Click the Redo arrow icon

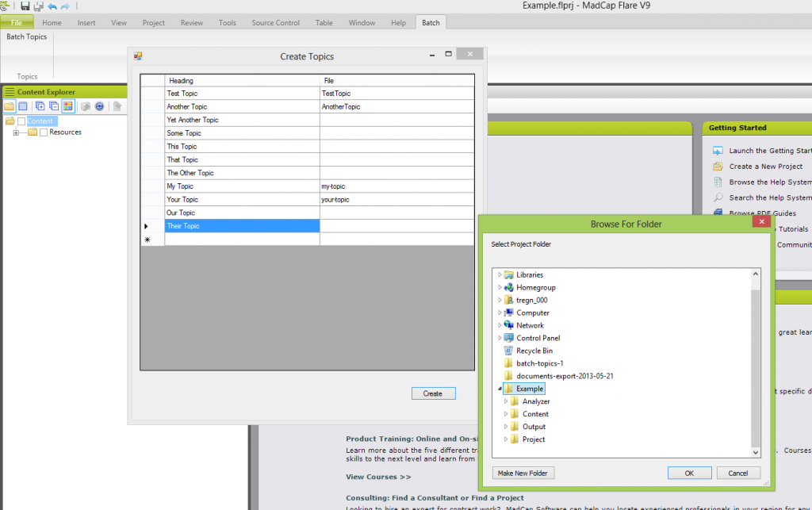coord(65,6)
